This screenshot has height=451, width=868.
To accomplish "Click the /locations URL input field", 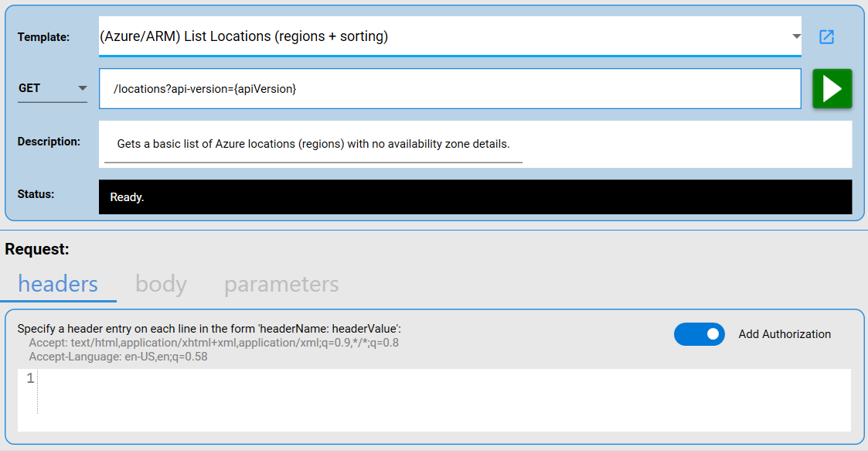I will click(x=448, y=89).
